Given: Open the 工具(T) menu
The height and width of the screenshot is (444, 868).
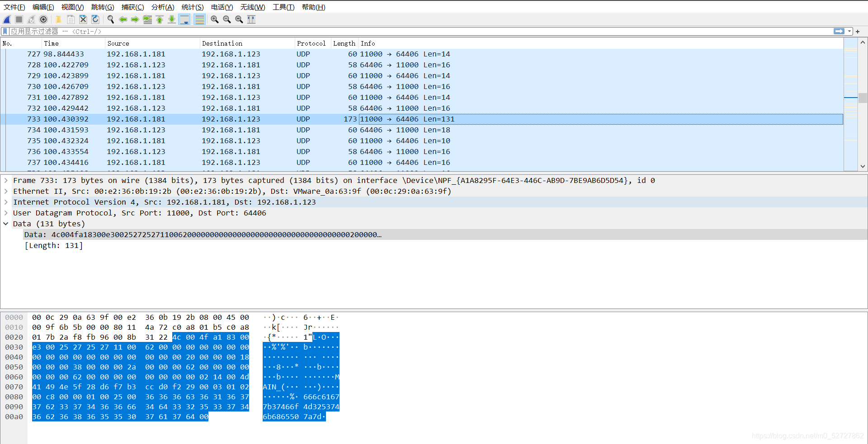Looking at the screenshot, I should tap(283, 7).
